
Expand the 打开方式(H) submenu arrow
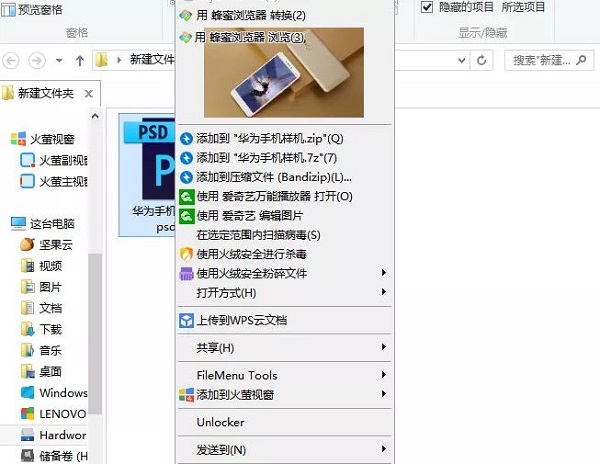383,292
